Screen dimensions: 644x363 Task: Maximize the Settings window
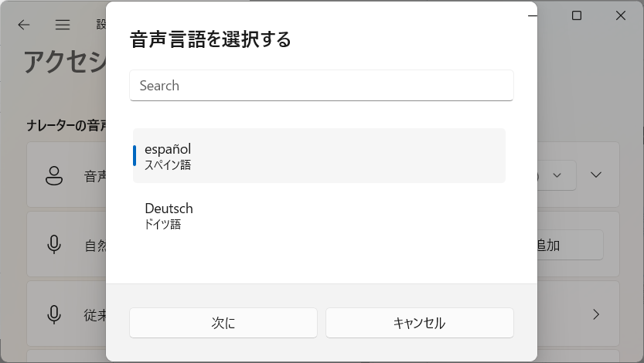coord(577,15)
